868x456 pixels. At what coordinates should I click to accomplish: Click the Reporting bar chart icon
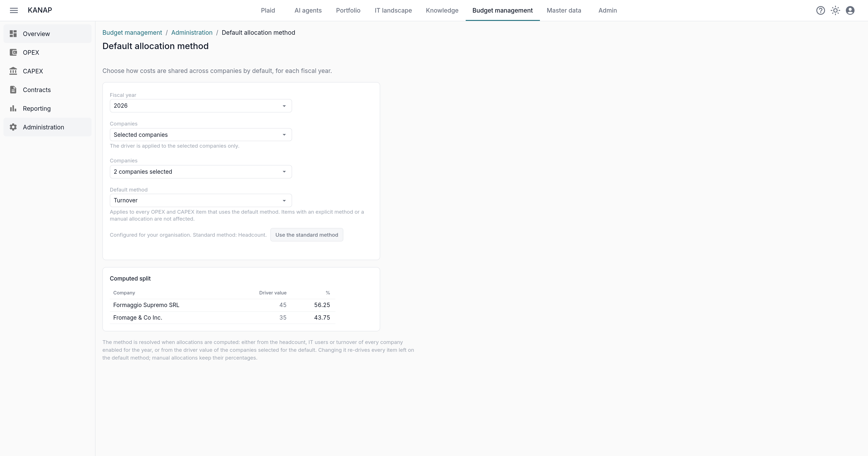point(13,108)
